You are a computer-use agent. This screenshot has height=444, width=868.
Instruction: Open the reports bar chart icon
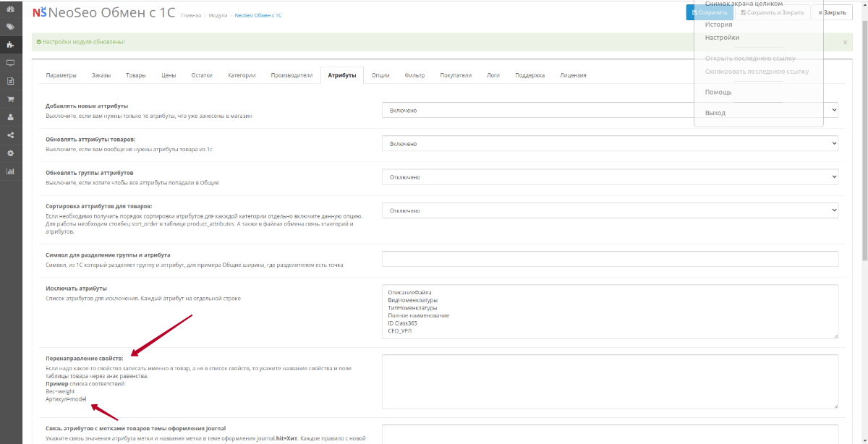[11, 171]
